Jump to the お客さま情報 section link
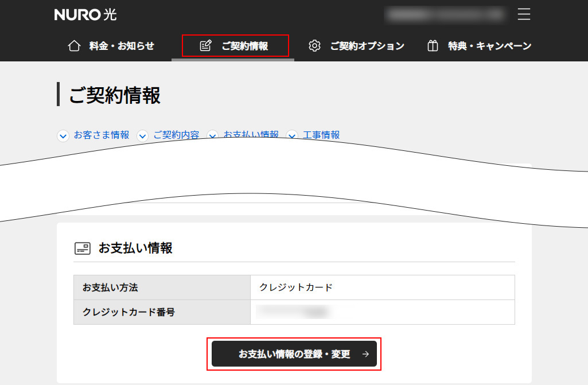The height and width of the screenshot is (385, 588). tap(101, 135)
